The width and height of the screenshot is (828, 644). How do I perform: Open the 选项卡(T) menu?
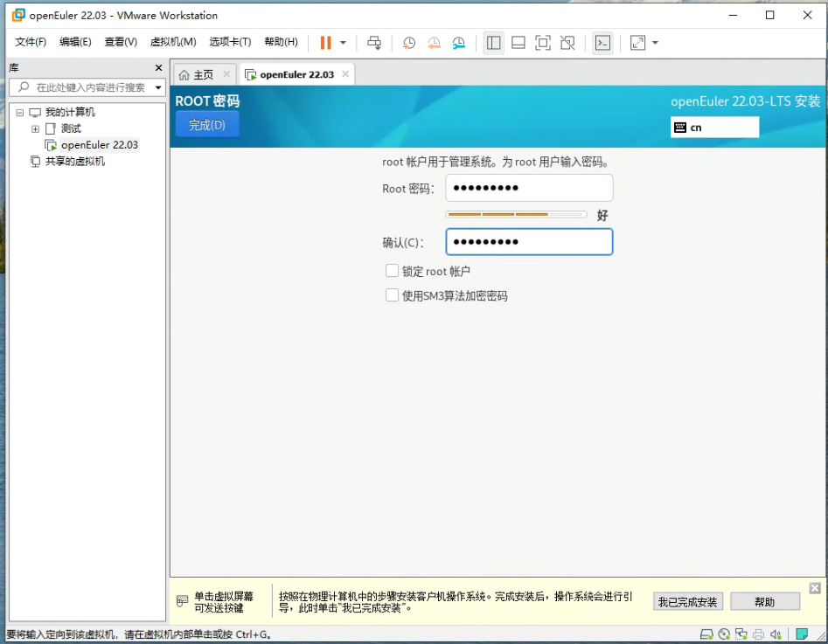coord(230,42)
